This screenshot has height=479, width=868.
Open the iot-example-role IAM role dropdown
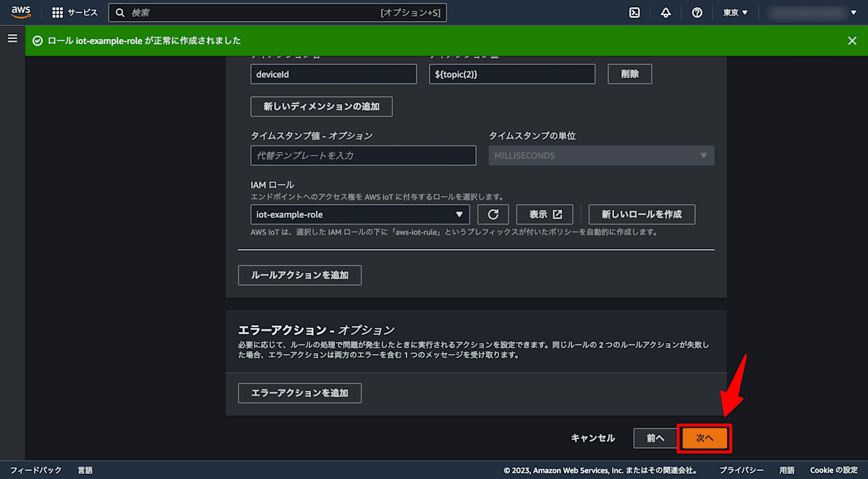tap(360, 214)
